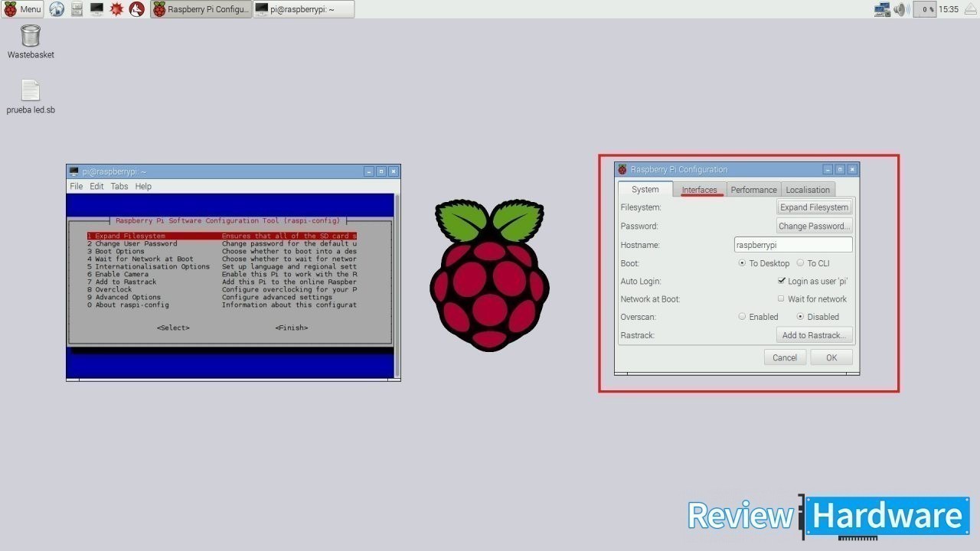The width and height of the screenshot is (980, 551).
Task: Open the Wolfram wolf icon
Action: click(136, 9)
